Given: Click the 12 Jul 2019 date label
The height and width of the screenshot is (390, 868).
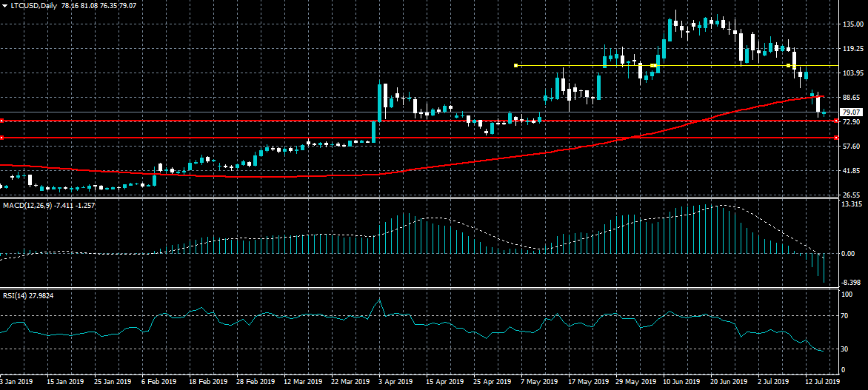Looking at the screenshot, I should pyautogui.click(x=823, y=382).
